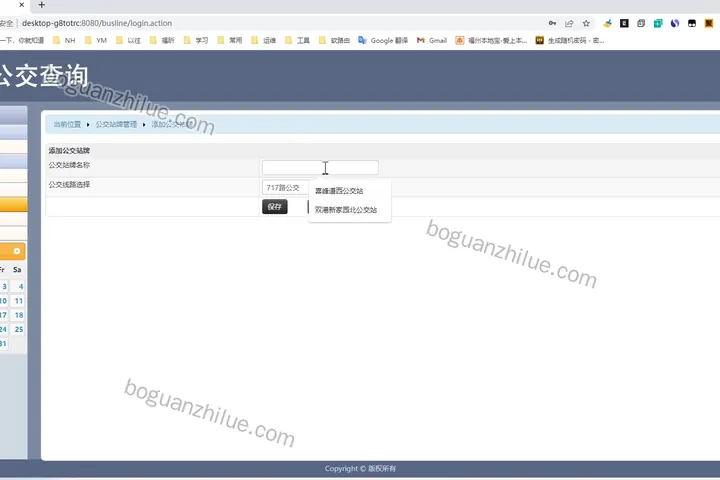This screenshot has height=480, width=720.
Task: Click the 保存 button
Action: pos(275,207)
